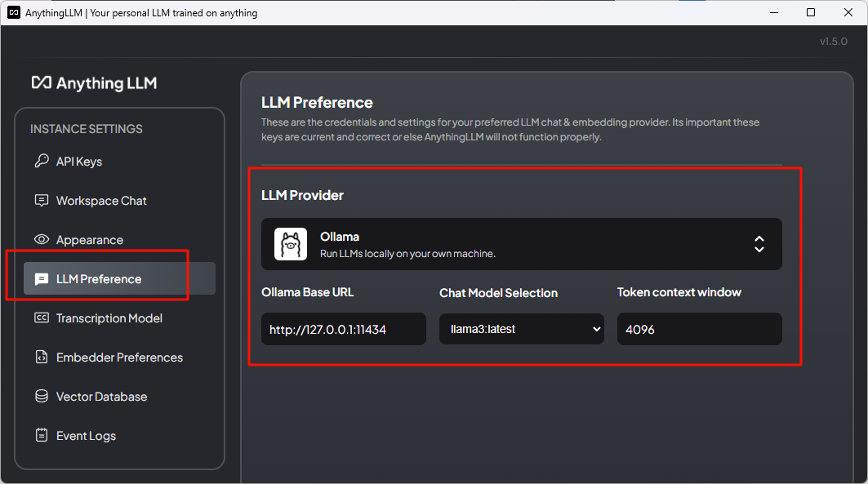Click the Embedder Preferences file-code icon
The height and width of the screenshot is (484, 868).
(x=41, y=357)
